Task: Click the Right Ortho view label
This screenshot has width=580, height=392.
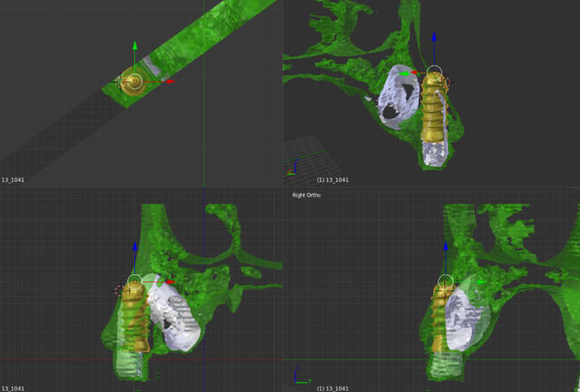Action: coord(306,195)
